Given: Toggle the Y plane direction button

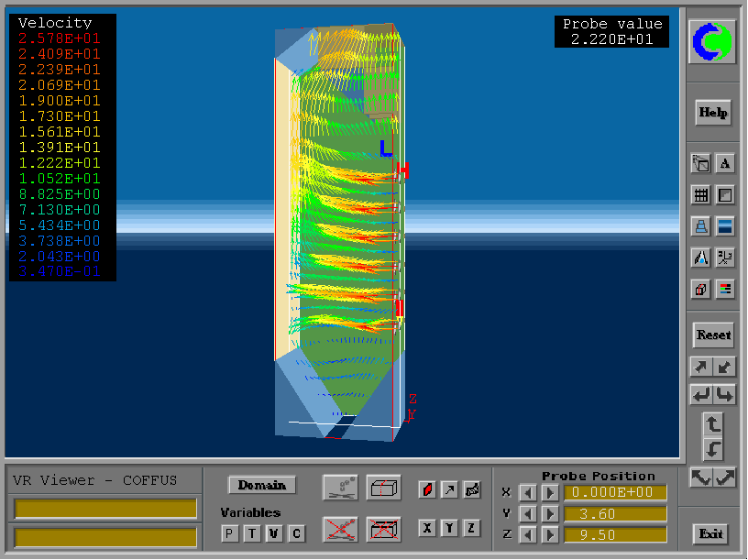Looking at the screenshot, I should tap(449, 528).
